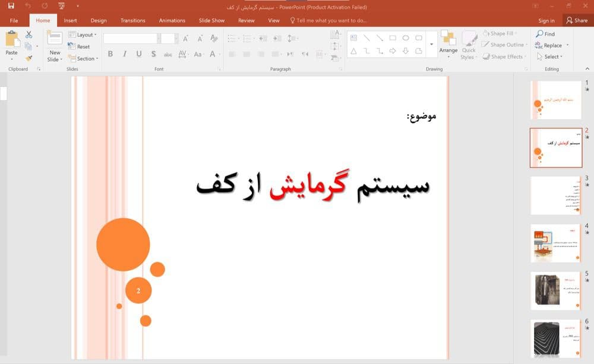The image size is (594, 364).
Task: Open the Change Case menu
Action: [x=198, y=54]
